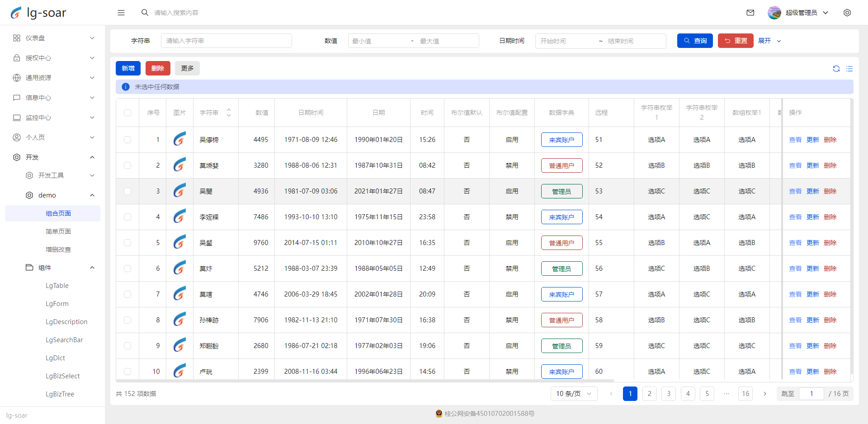The height and width of the screenshot is (424, 868).
Task: Check the checkbox for row 5
Action: pos(127,243)
